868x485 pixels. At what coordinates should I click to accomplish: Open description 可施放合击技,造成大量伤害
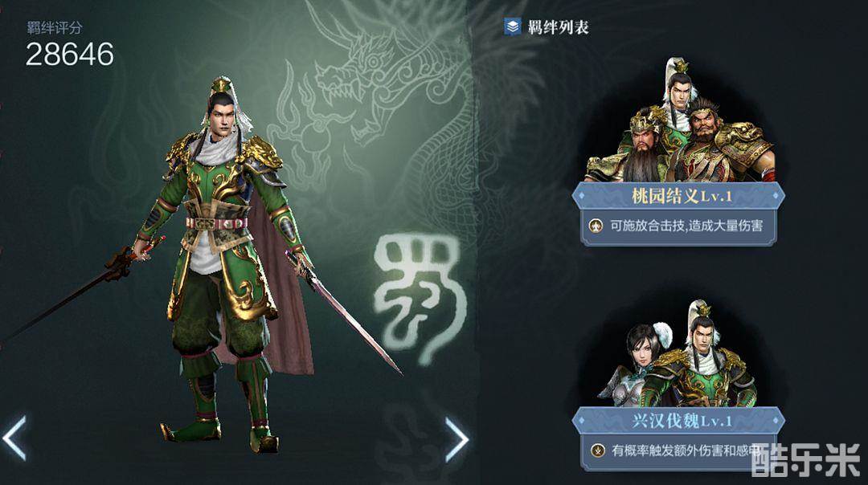pyautogui.click(x=686, y=226)
